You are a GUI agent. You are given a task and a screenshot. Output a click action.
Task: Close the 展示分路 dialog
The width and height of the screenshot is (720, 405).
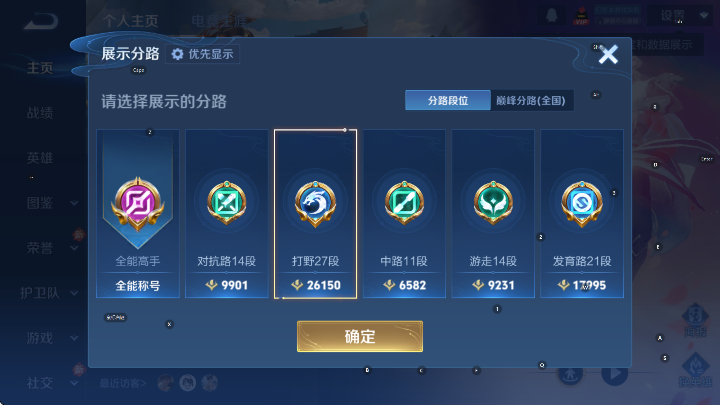[x=608, y=55]
